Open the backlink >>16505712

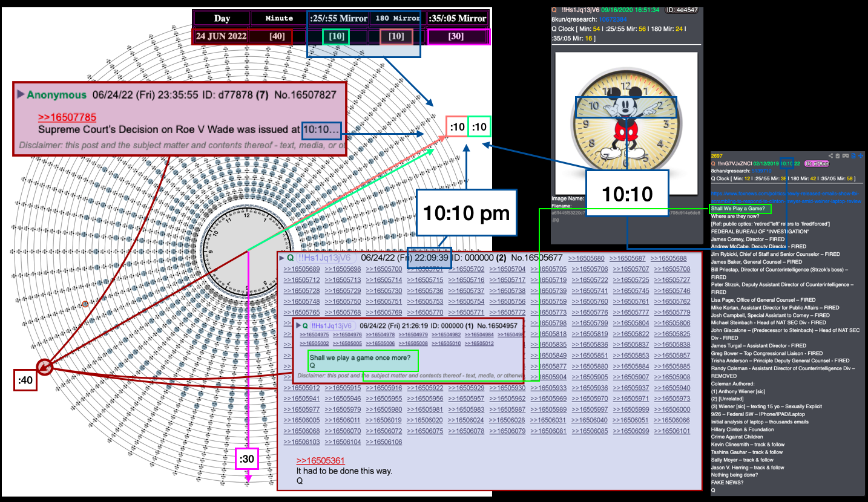pos(301,280)
